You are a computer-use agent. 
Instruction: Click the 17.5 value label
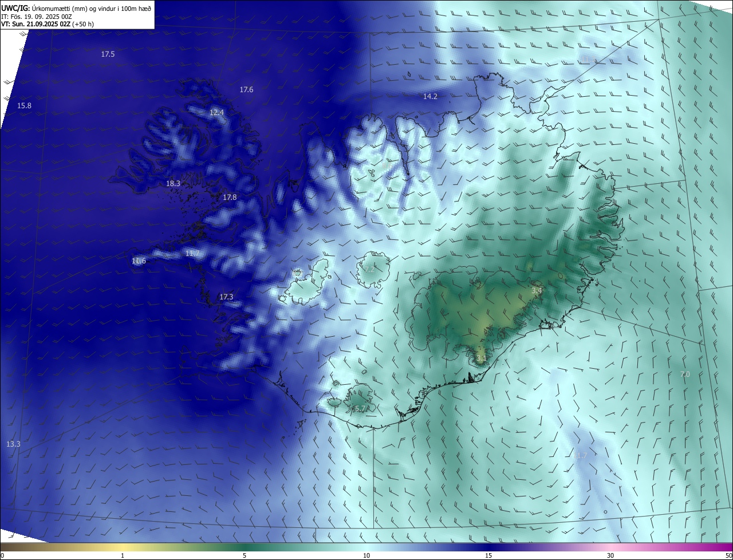click(108, 54)
